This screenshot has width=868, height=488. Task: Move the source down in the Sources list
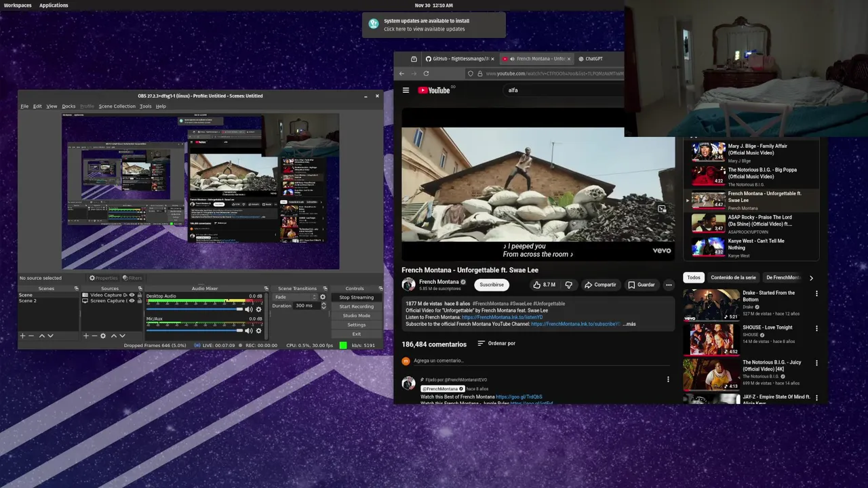coord(122,335)
